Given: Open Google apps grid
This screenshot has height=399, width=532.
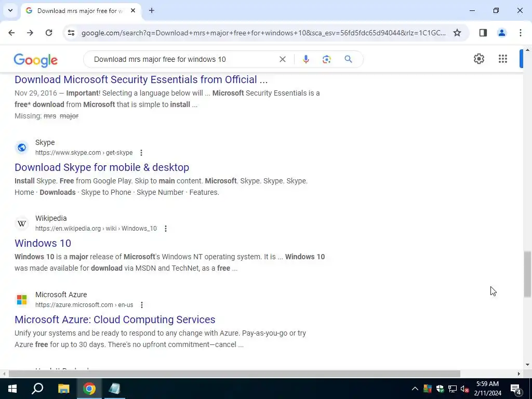Looking at the screenshot, I should 503,59.
